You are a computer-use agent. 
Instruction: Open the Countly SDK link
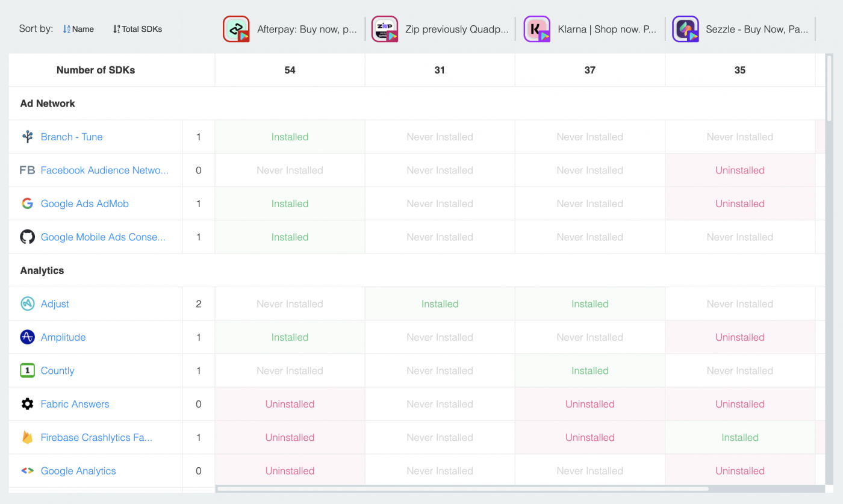[x=58, y=371]
